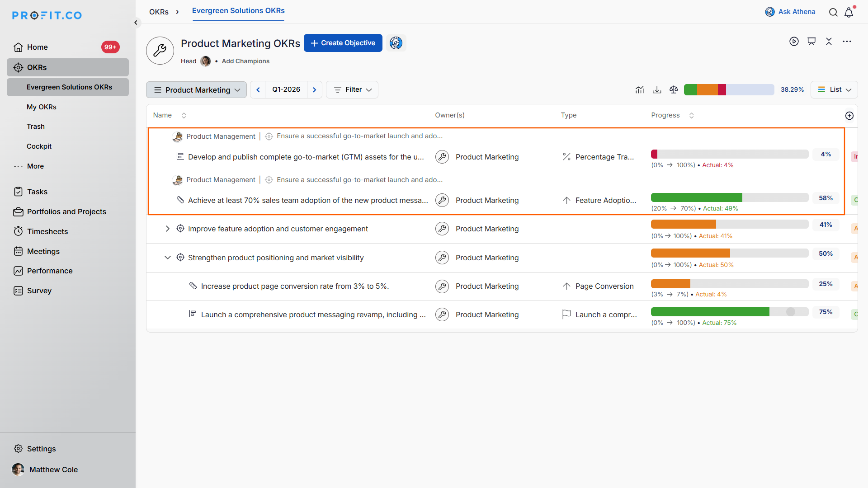Click first Product Management parent objective link
The height and width of the screenshot is (488, 868).
pyautogui.click(x=221, y=136)
